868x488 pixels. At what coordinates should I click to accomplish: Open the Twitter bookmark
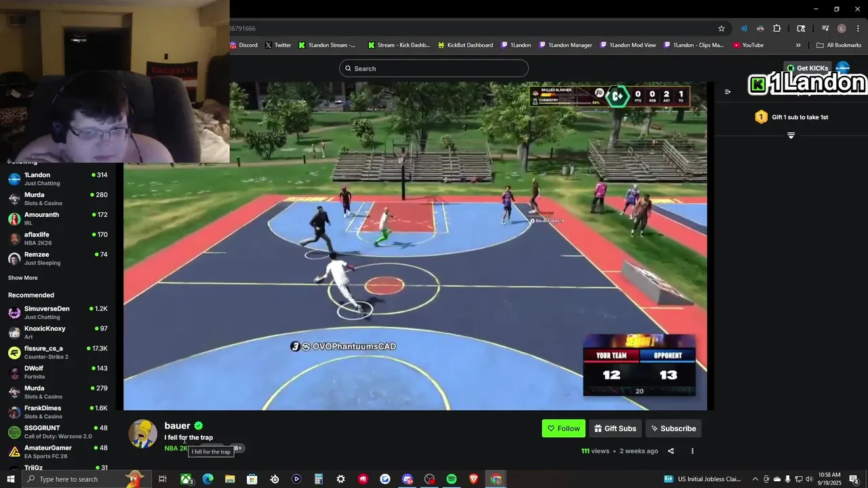tap(278, 45)
